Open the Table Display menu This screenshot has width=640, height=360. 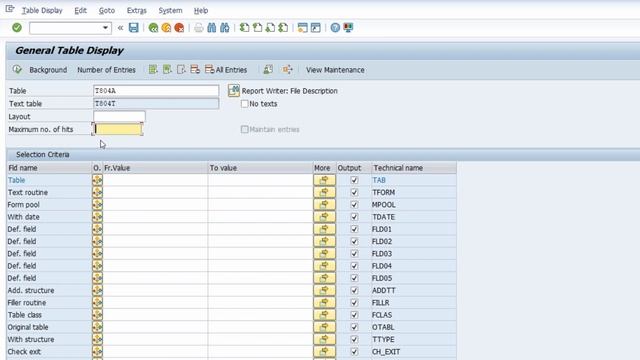[42, 11]
